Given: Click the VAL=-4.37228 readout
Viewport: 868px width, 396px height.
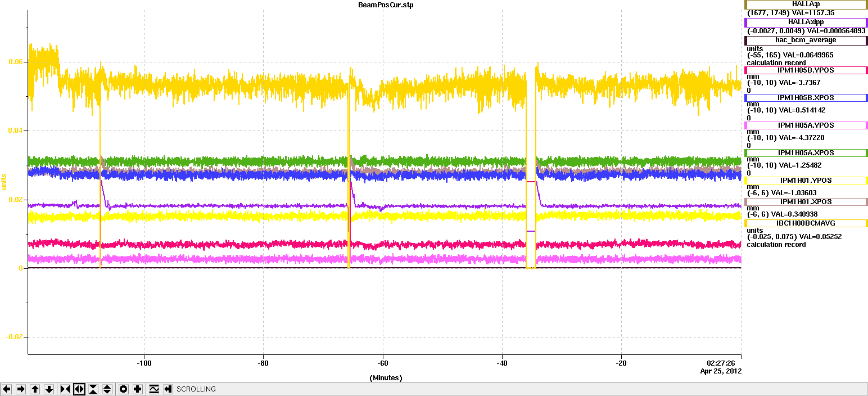Looking at the screenshot, I should 802,138.
